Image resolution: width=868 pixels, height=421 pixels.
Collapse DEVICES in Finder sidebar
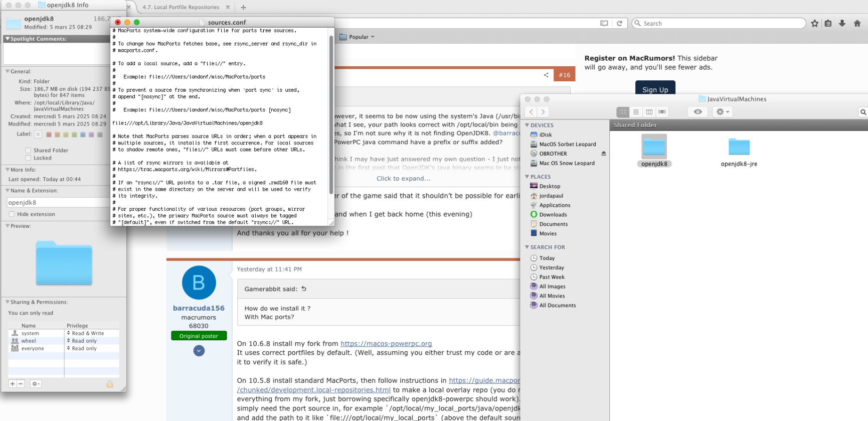[x=527, y=125]
